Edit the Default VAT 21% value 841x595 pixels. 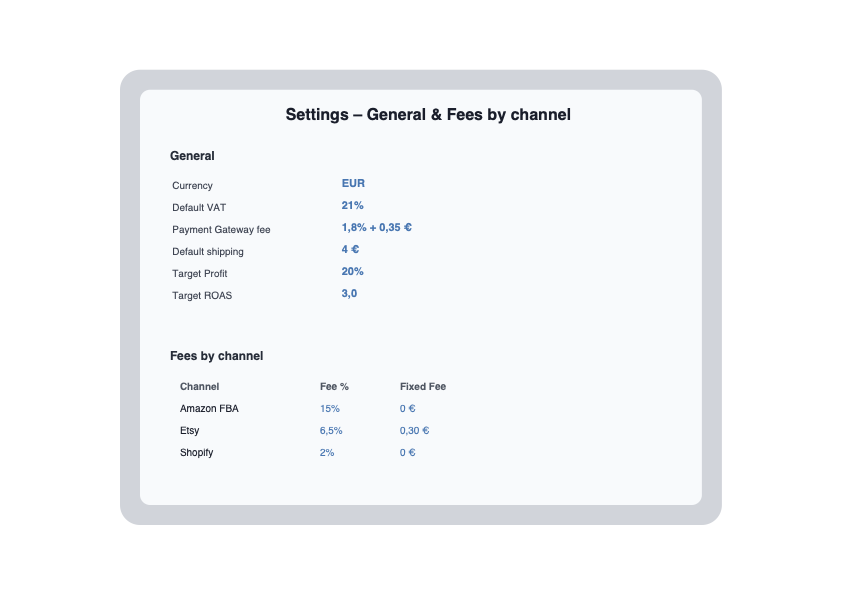(x=352, y=206)
